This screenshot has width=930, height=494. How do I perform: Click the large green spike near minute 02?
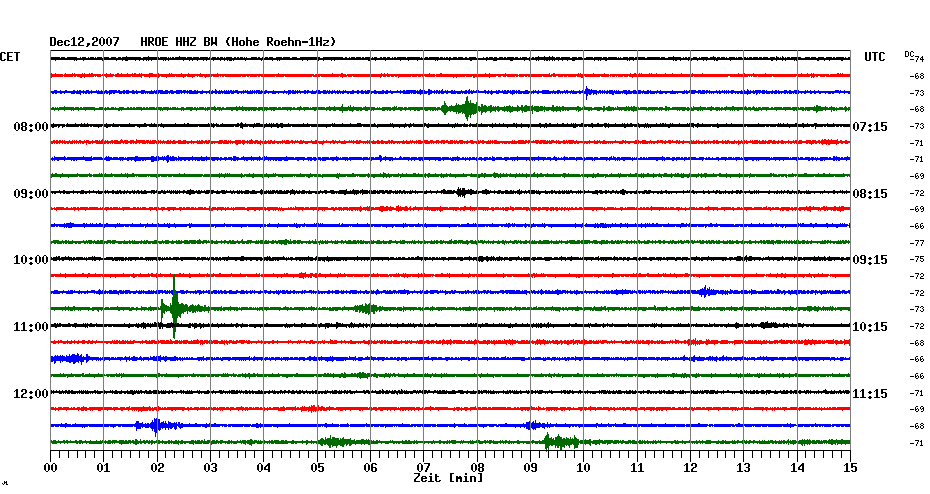pos(174,308)
